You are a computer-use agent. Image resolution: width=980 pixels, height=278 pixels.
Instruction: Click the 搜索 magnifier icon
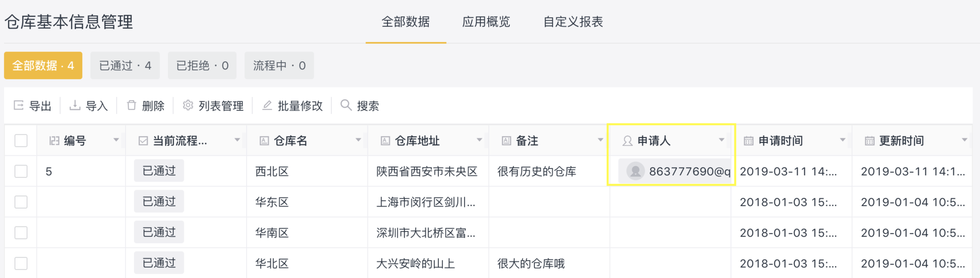point(346,105)
